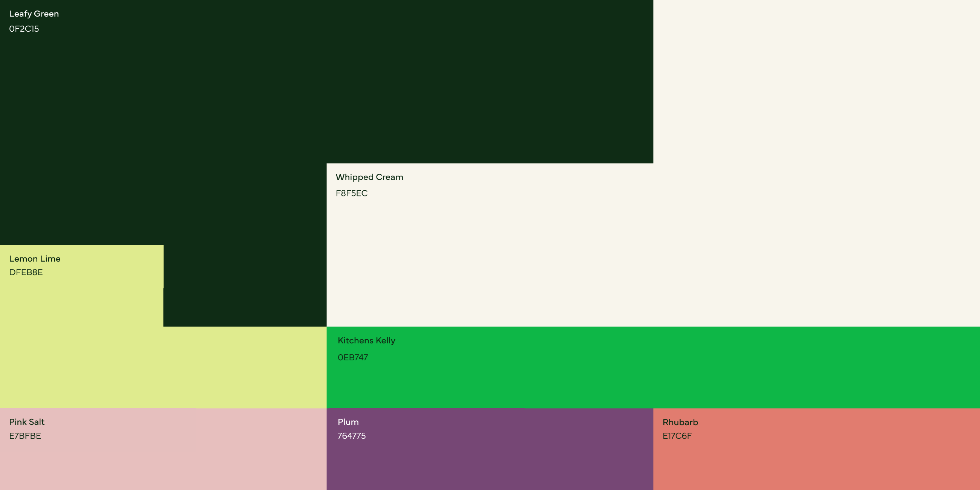
Task: Click the 0F2C15 hex code text
Action: (x=24, y=29)
